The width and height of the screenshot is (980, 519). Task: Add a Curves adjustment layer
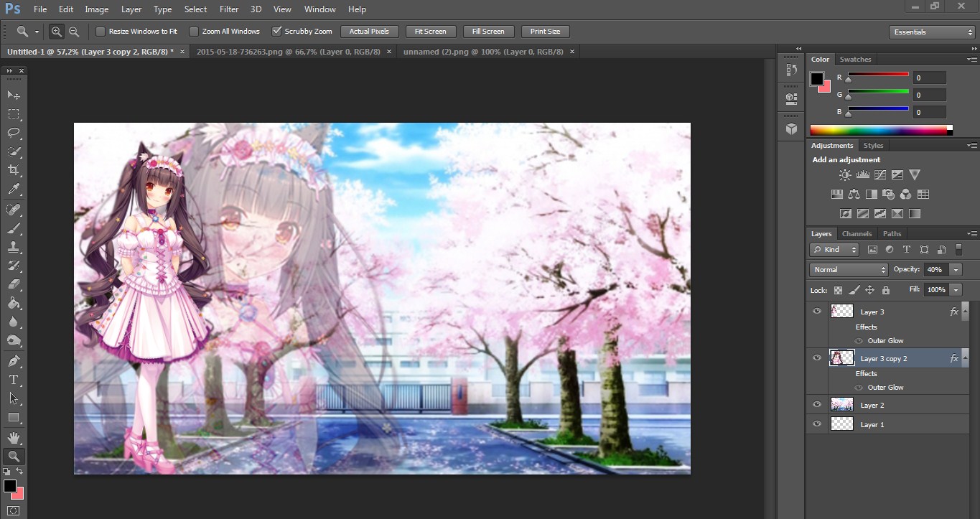pos(879,174)
